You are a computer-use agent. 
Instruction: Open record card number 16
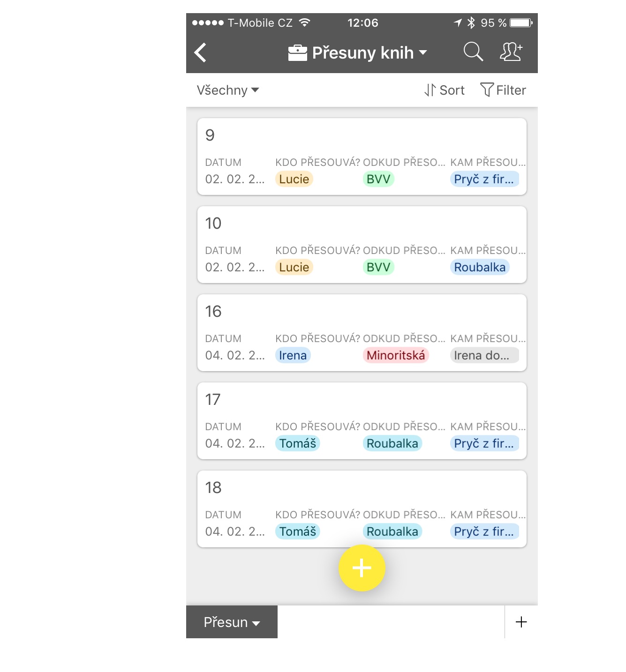pyautogui.click(x=362, y=333)
